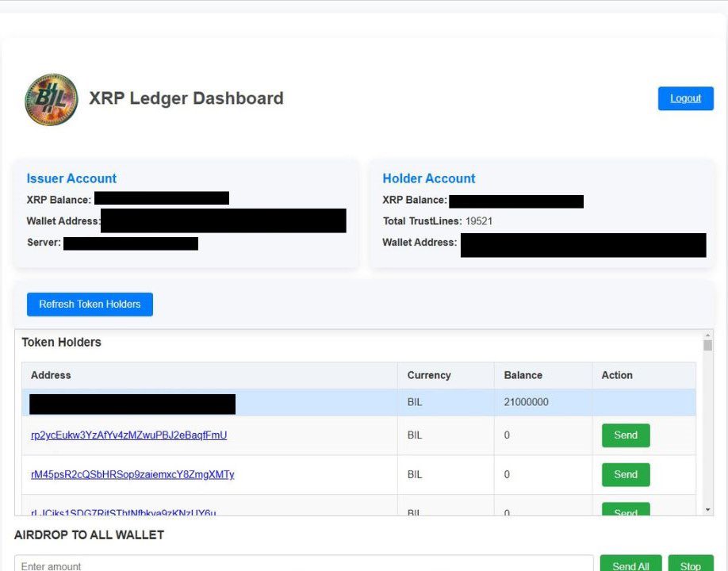Screen dimensions: 728x571
Task: Log out with the Logout button
Action: pyautogui.click(x=685, y=98)
